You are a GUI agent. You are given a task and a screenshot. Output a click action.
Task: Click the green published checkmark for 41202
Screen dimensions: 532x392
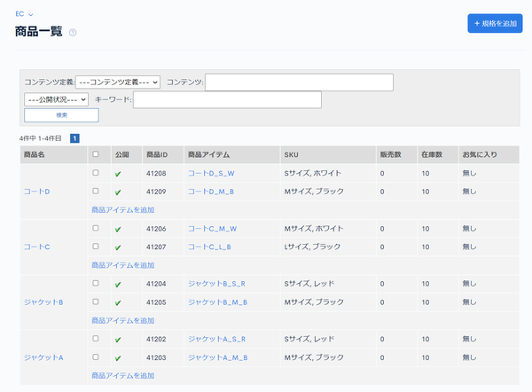pyautogui.click(x=118, y=340)
